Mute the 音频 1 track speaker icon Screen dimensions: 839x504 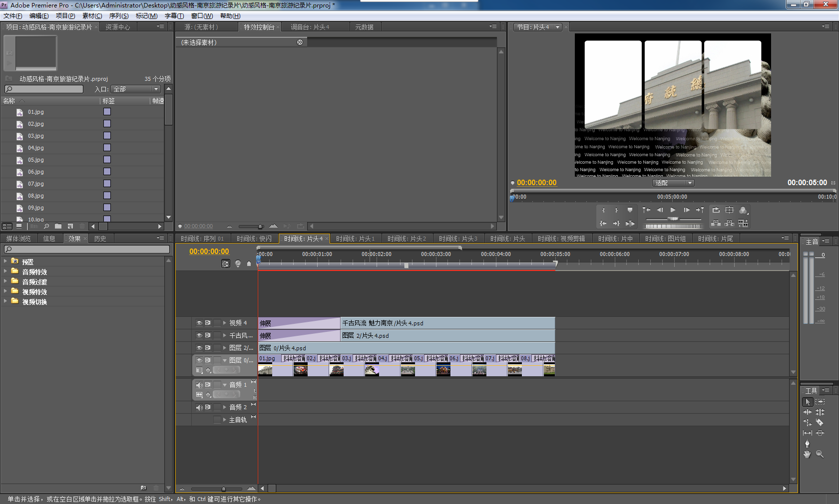(199, 385)
